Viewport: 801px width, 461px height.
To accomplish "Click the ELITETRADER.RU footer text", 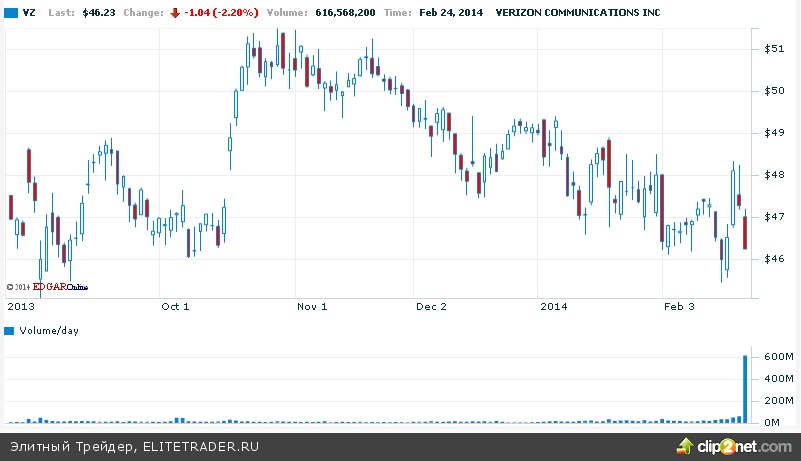I will click(200, 446).
